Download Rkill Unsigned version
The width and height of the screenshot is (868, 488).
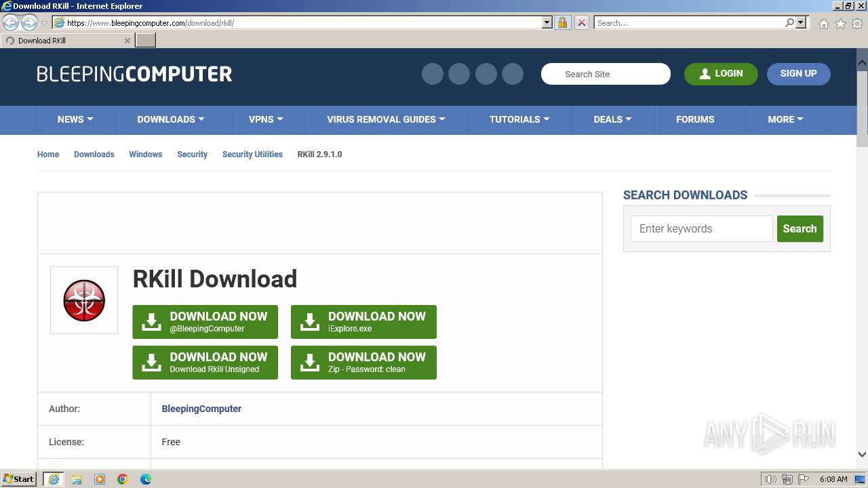(205, 363)
